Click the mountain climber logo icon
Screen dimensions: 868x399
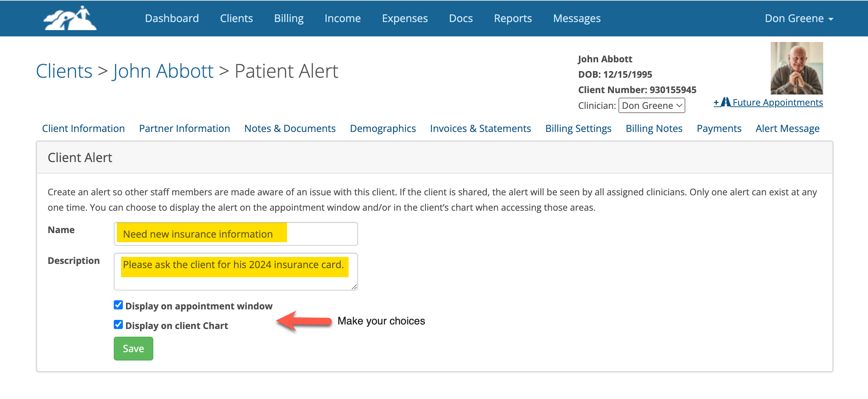(x=70, y=18)
